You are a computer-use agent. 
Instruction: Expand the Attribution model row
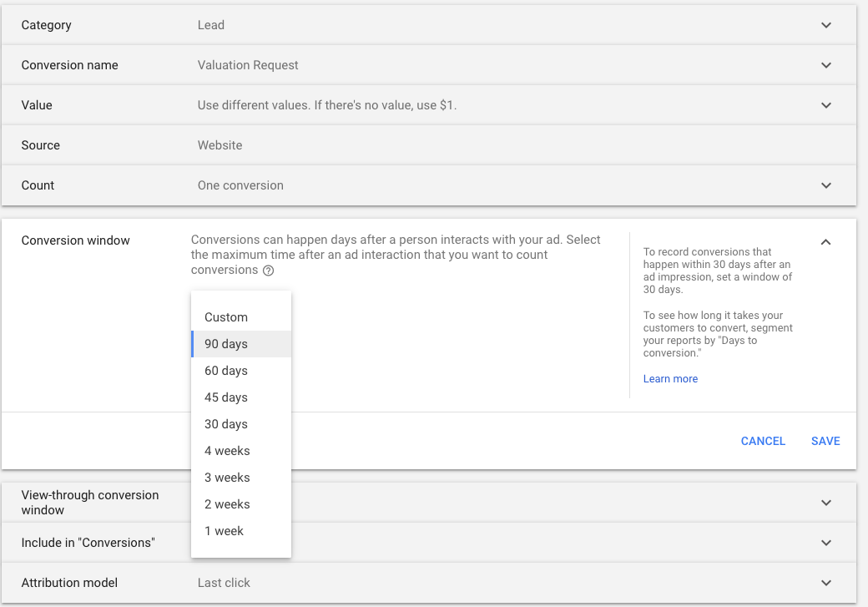[x=825, y=582]
